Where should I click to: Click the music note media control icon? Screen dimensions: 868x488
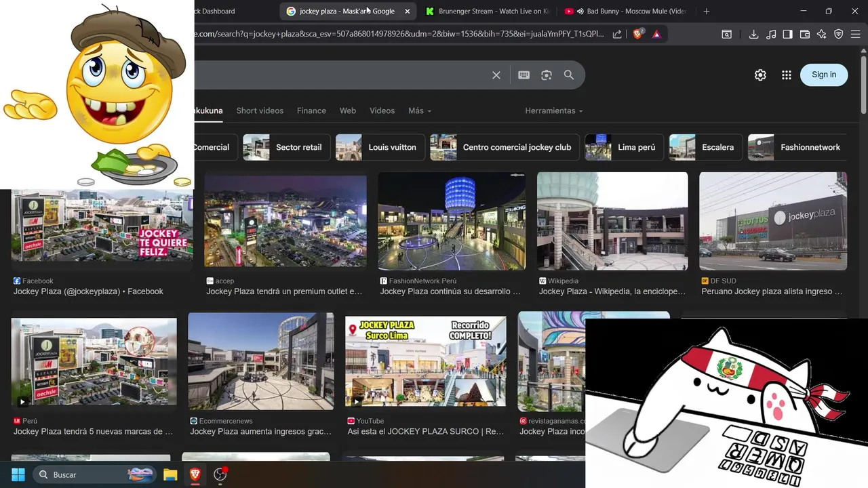[x=771, y=34]
